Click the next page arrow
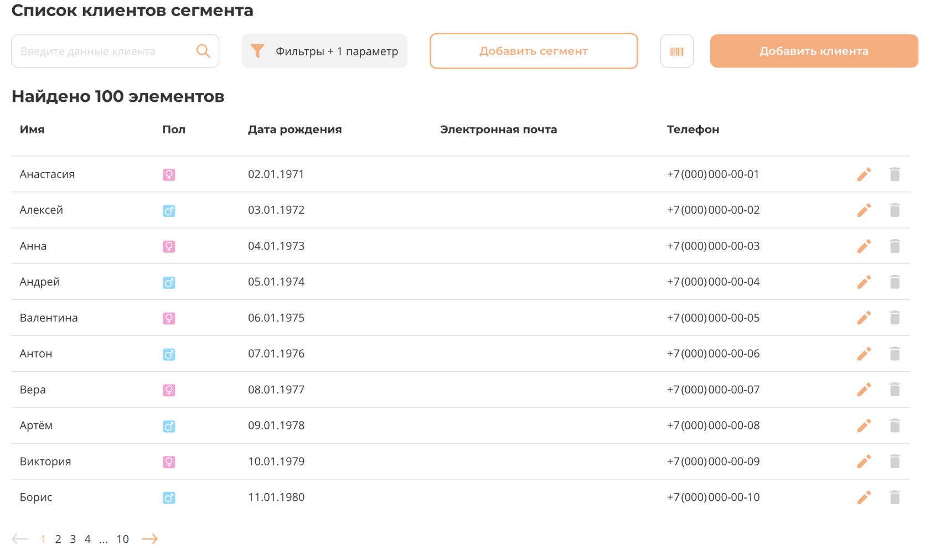930x560 pixels. (149, 539)
